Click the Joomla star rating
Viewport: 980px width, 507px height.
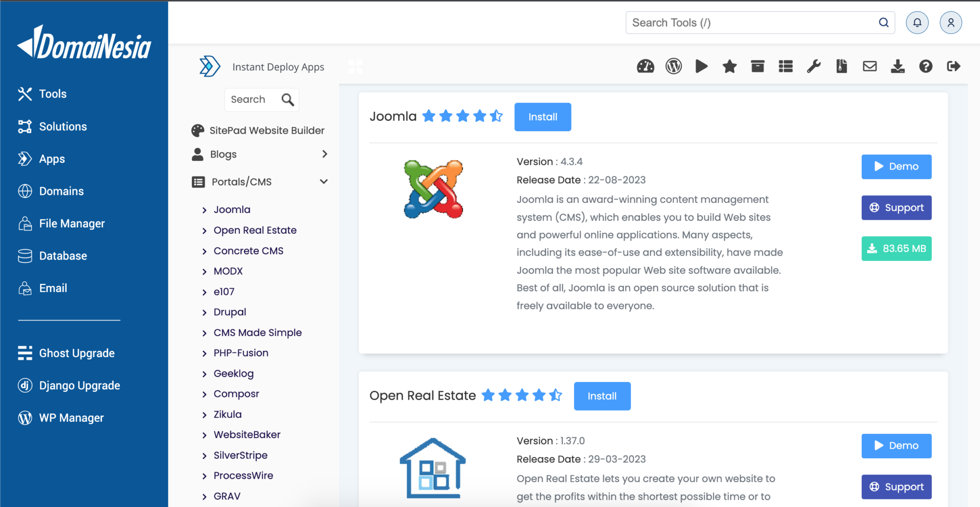pos(462,116)
